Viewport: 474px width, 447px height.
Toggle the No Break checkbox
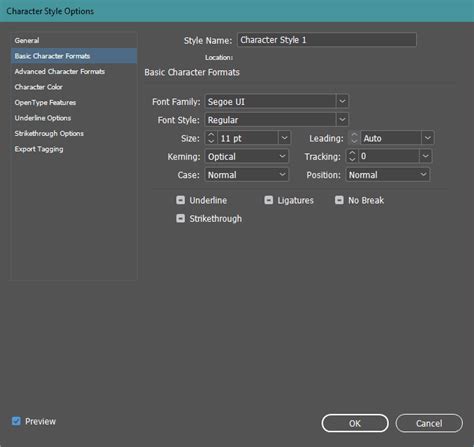(x=339, y=200)
